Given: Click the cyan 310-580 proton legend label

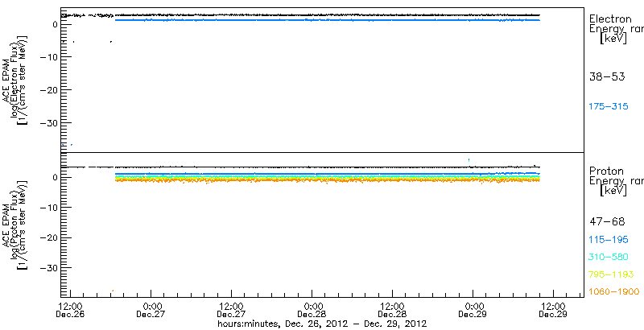Looking at the screenshot, I should point(609,258).
